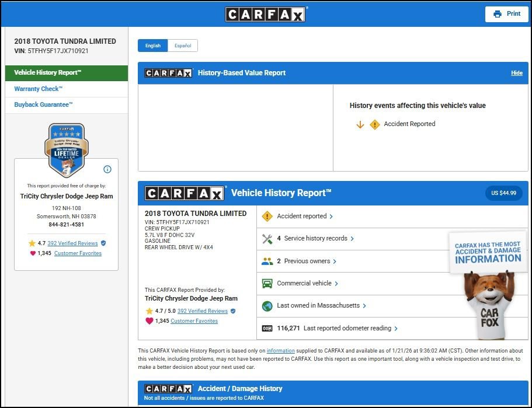Click the info icon in dealer card
Image resolution: width=532 pixels, height=408 pixels.
click(x=107, y=169)
